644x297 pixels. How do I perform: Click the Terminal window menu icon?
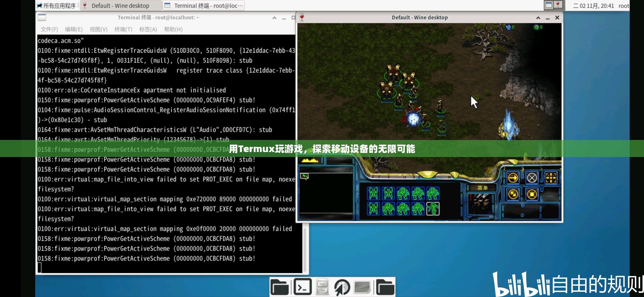pyautogui.click(x=42, y=18)
